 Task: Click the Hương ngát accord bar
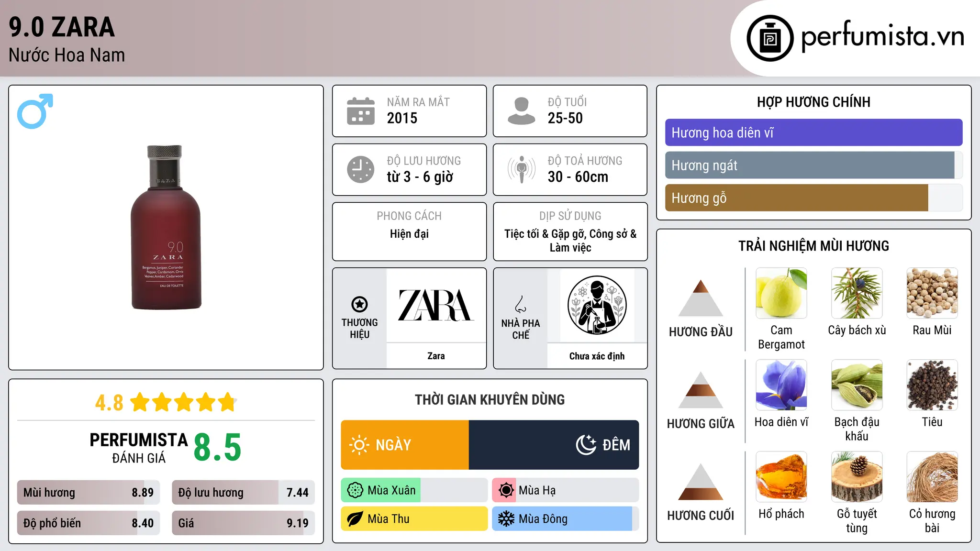[x=813, y=165]
